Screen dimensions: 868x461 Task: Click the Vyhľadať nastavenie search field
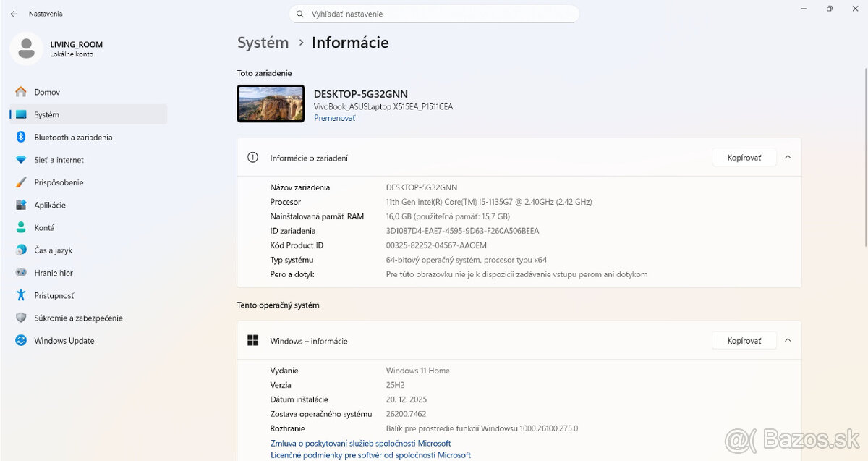(434, 13)
